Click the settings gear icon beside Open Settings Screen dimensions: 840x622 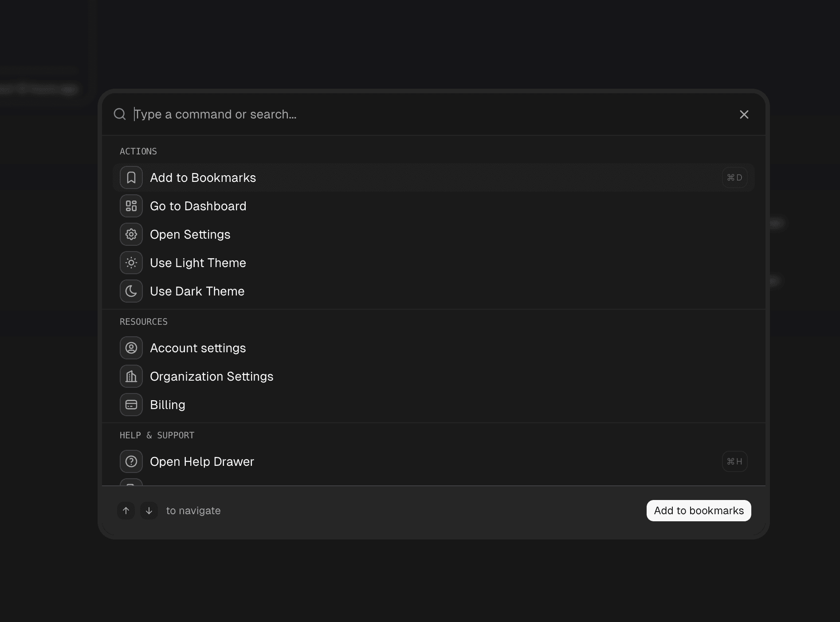click(x=131, y=234)
